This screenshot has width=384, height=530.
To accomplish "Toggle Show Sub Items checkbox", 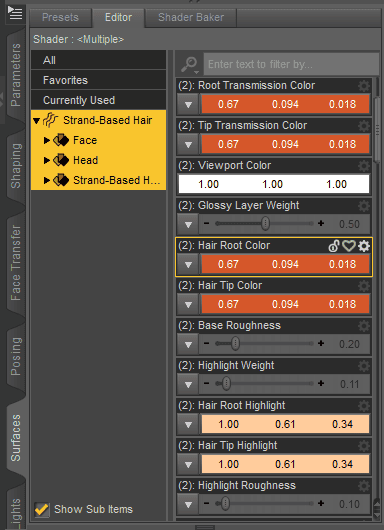I will pyautogui.click(x=42, y=509).
